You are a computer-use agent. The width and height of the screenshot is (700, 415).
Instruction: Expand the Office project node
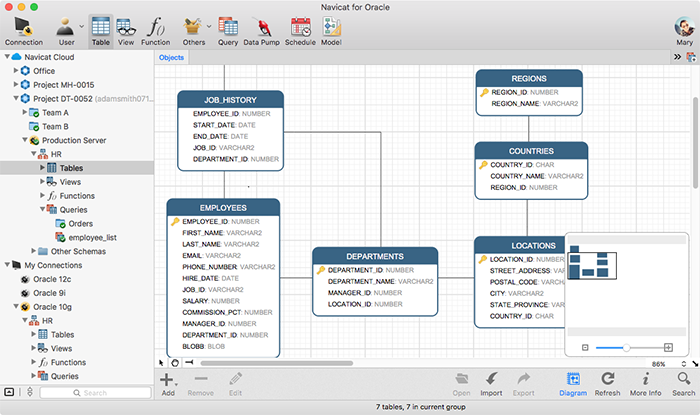[16, 71]
